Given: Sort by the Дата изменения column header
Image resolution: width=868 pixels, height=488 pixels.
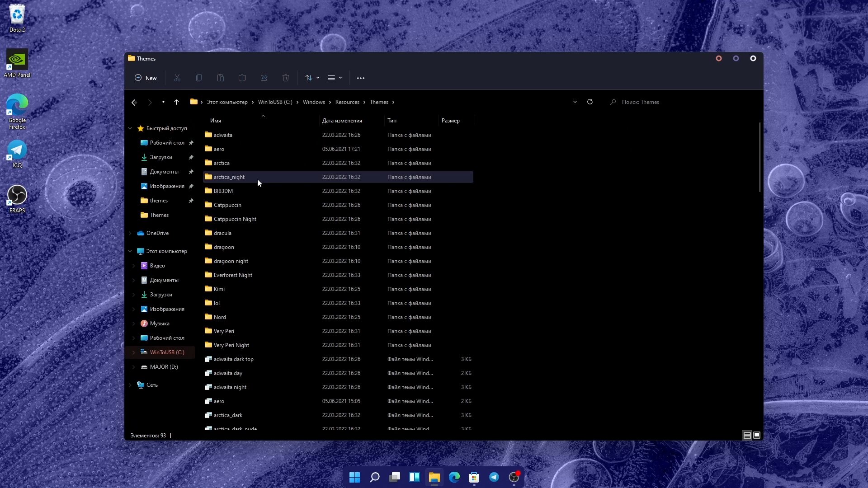Looking at the screenshot, I should pos(342,121).
